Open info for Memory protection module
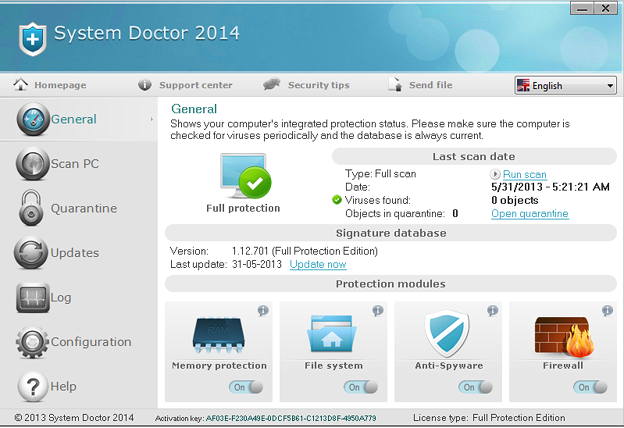Viewport: 624px width, 428px height. 263,310
